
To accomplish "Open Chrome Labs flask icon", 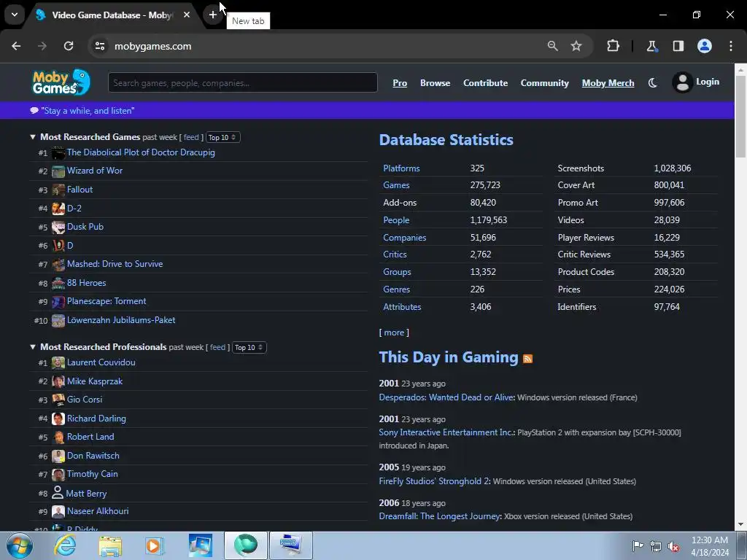I will pyautogui.click(x=651, y=46).
